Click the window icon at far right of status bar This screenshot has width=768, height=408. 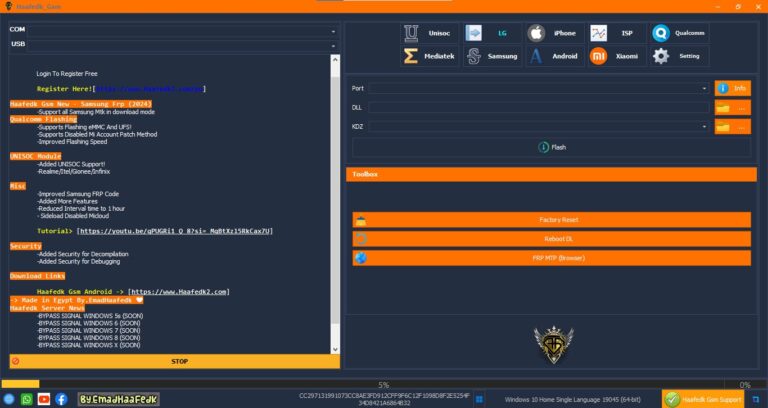click(756, 400)
